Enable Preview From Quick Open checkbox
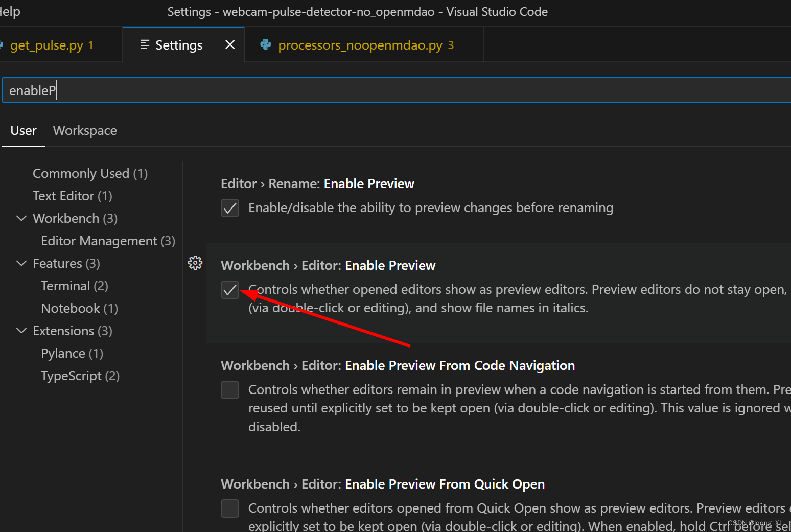 [x=230, y=508]
